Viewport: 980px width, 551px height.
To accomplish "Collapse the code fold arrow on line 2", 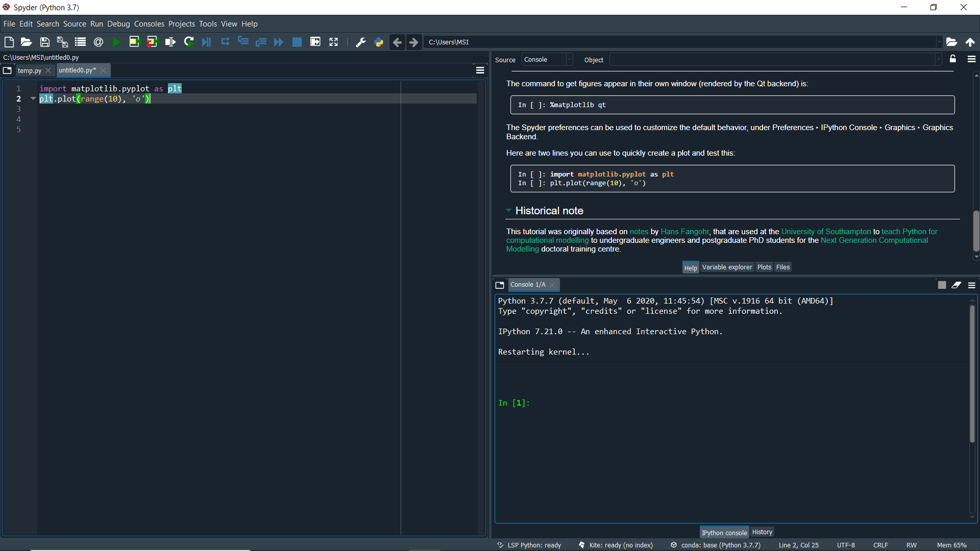I will (x=33, y=98).
